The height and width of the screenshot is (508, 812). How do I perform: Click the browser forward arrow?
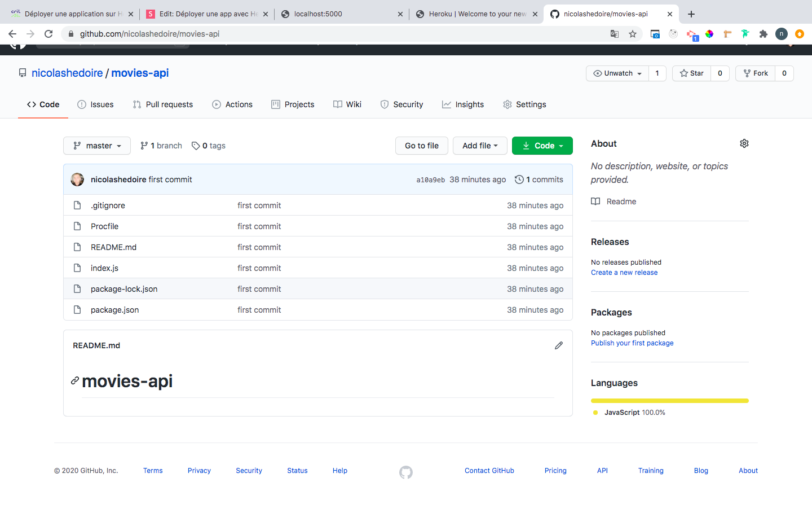coord(30,34)
